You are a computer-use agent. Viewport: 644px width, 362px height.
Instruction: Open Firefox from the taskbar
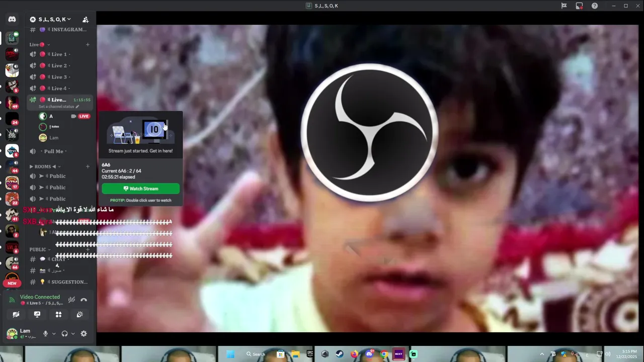coord(355,354)
